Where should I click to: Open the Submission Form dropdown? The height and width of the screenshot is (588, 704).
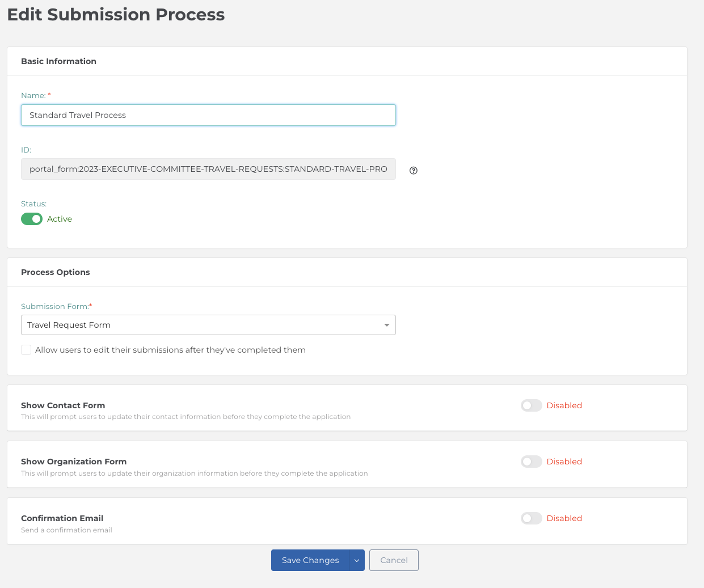208,325
